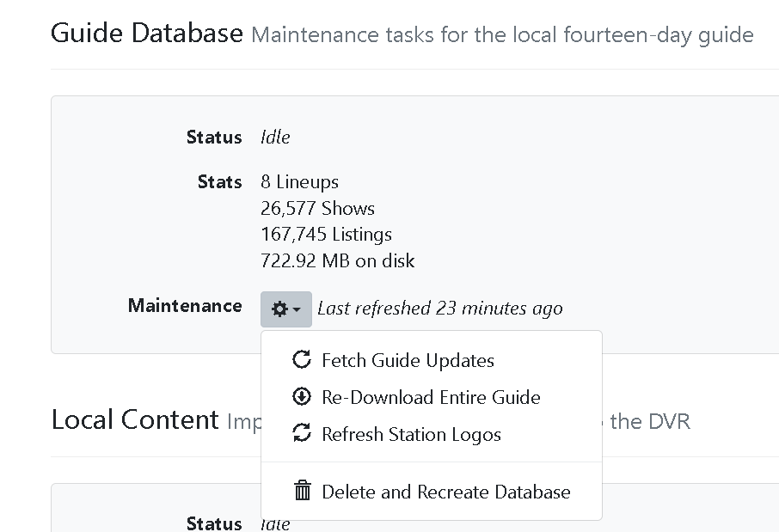This screenshot has height=532, width=779.
Task: Click the Maintenance field label
Action: click(185, 306)
